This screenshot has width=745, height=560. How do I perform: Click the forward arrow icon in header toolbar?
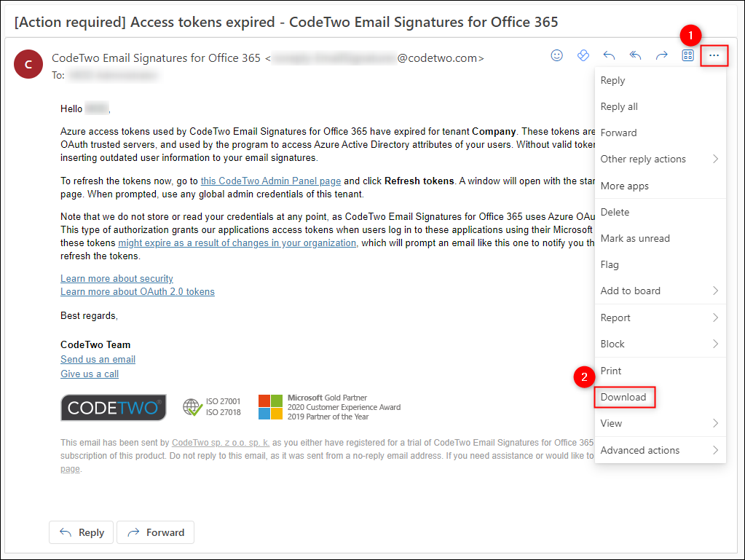coord(661,55)
